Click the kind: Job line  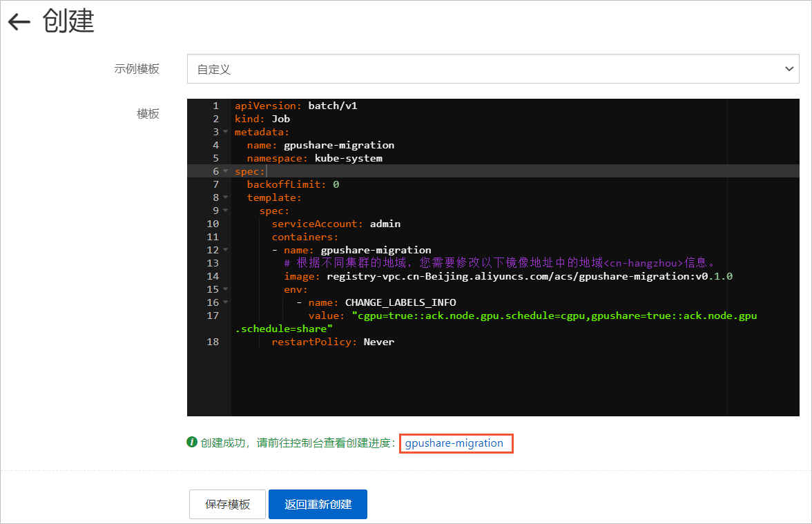[x=262, y=119]
